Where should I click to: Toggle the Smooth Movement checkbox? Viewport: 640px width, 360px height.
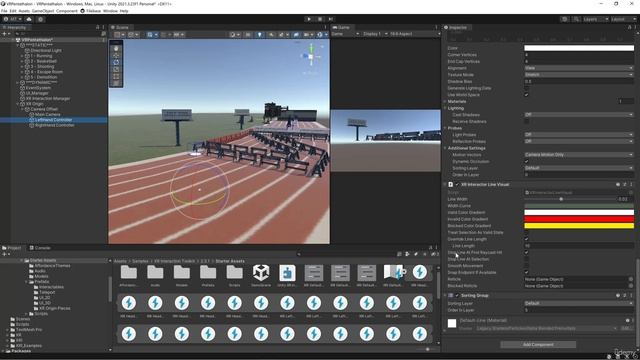(x=527, y=266)
